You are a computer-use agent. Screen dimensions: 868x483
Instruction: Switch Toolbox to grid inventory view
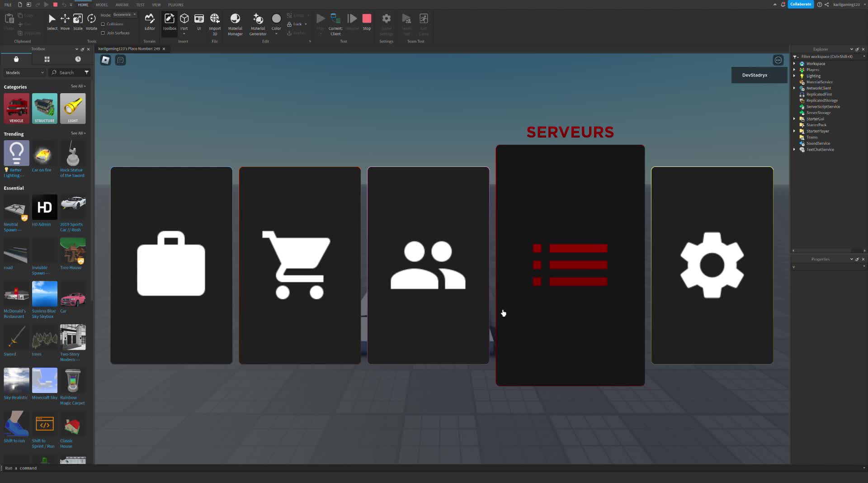(47, 59)
